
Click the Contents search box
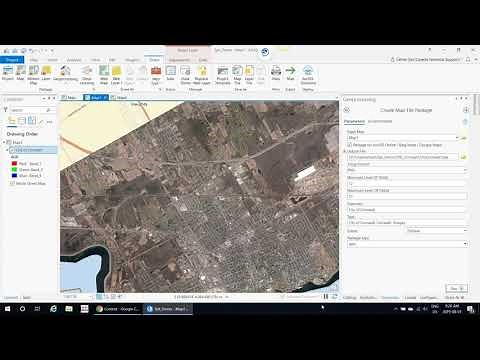coord(31,110)
